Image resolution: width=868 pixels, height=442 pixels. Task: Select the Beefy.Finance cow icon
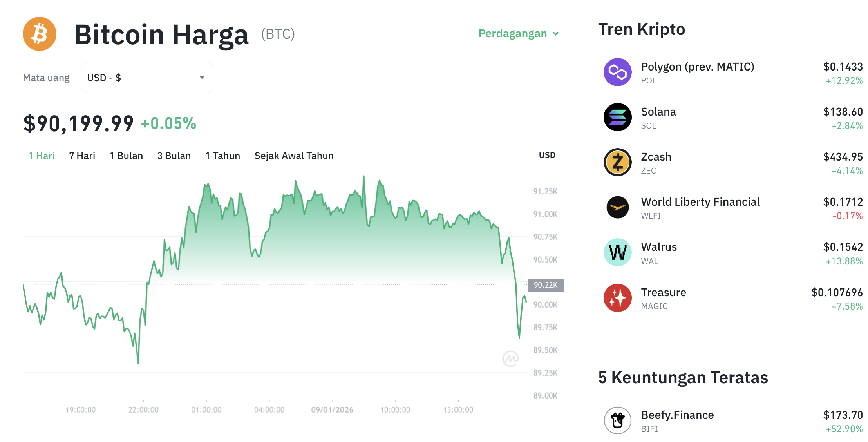point(618,419)
